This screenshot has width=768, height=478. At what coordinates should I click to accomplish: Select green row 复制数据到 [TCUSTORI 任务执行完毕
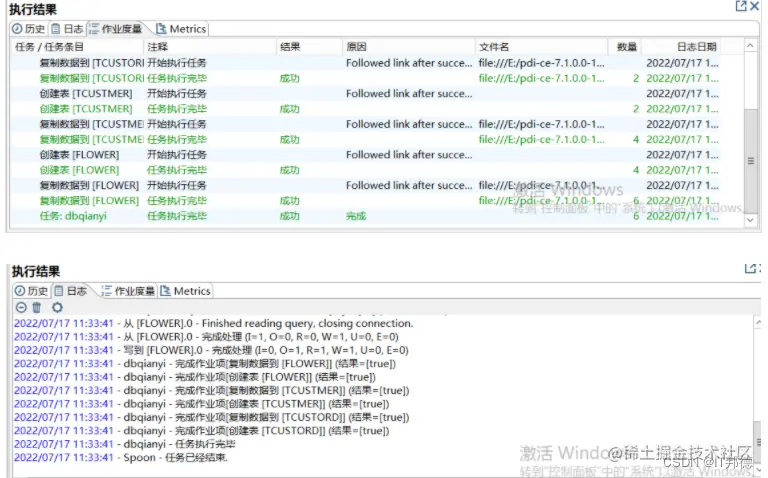(x=377, y=78)
